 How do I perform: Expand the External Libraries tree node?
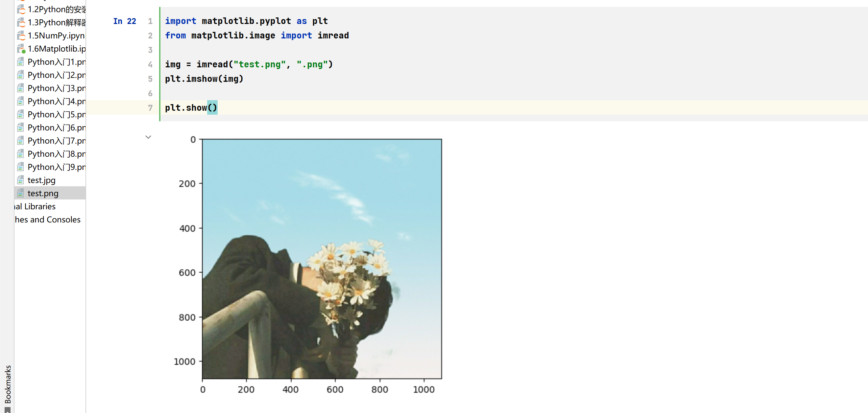pos(35,207)
